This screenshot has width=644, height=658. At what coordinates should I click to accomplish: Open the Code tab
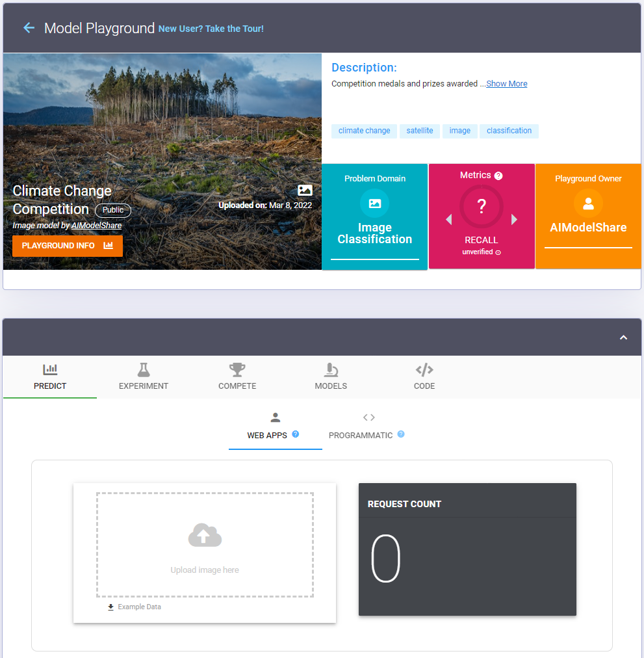[424, 377]
